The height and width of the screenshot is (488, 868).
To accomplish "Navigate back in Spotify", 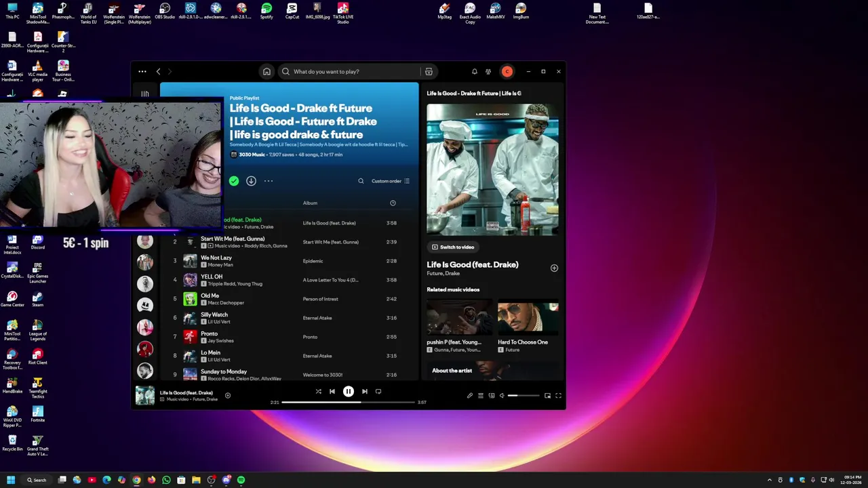I will point(158,71).
